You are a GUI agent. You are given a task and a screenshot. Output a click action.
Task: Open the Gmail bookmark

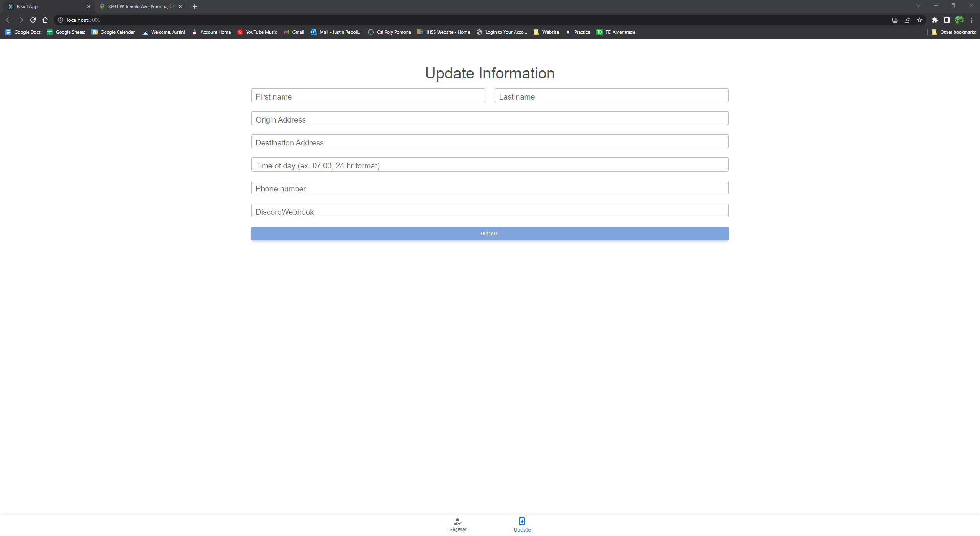click(294, 32)
